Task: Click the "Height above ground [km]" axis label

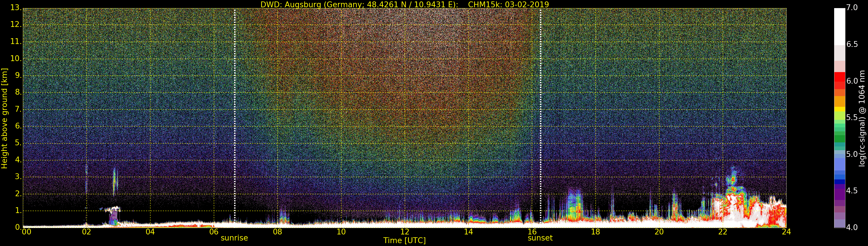Action: point(4,118)
